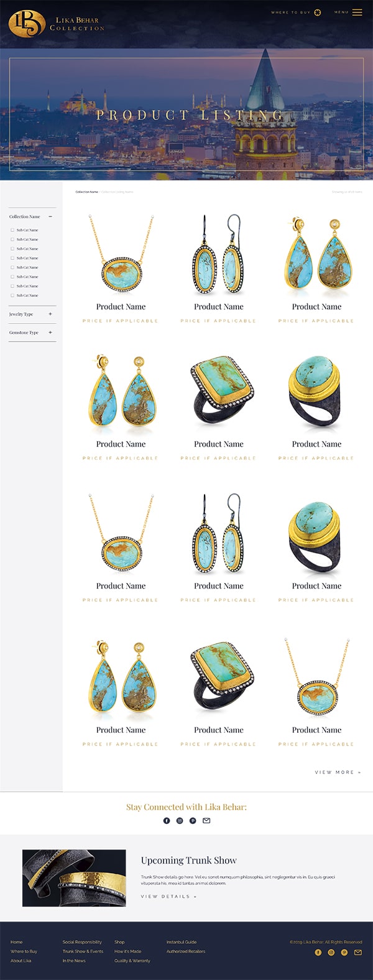
Task: Open Trunk Show & Events footer link
Action: pos(83,951)
